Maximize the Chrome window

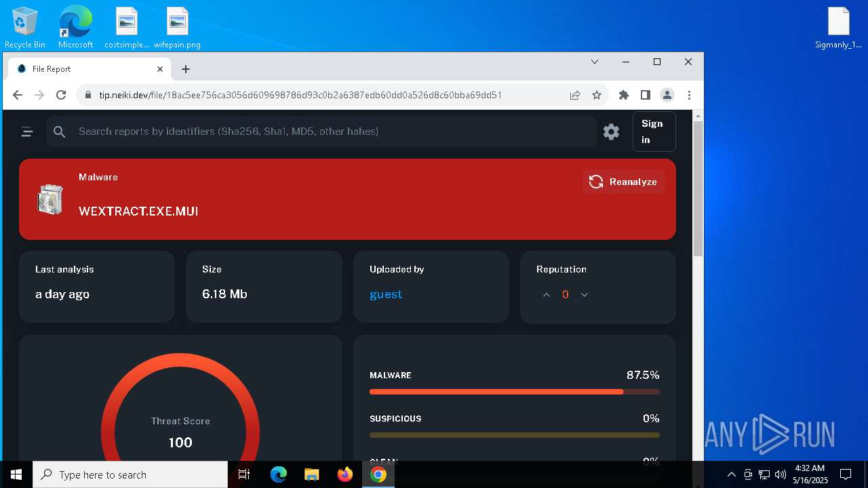pos(657,62)
